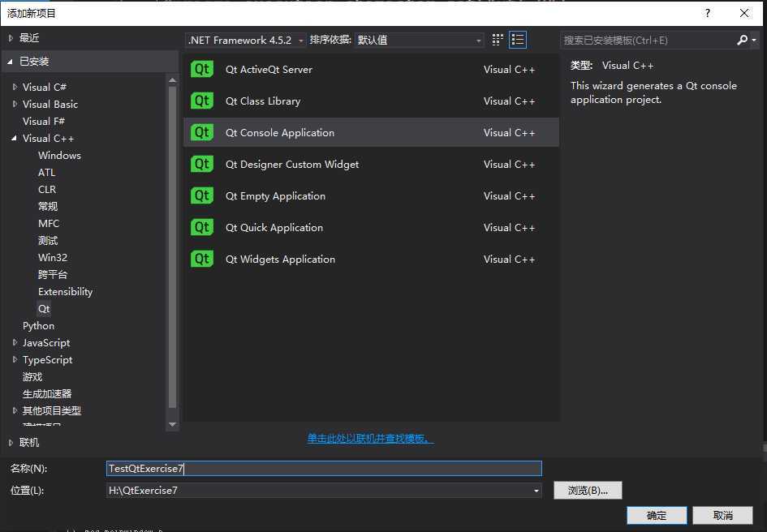Open the .NET Framework 4.5.2 dropdown
The height and width of the screenshot is (532, 767).
[246, 40]
